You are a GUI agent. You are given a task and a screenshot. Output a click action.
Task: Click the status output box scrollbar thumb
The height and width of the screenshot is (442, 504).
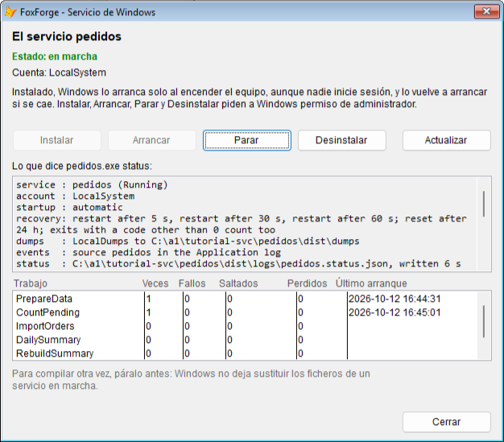[x=484, y=204]
